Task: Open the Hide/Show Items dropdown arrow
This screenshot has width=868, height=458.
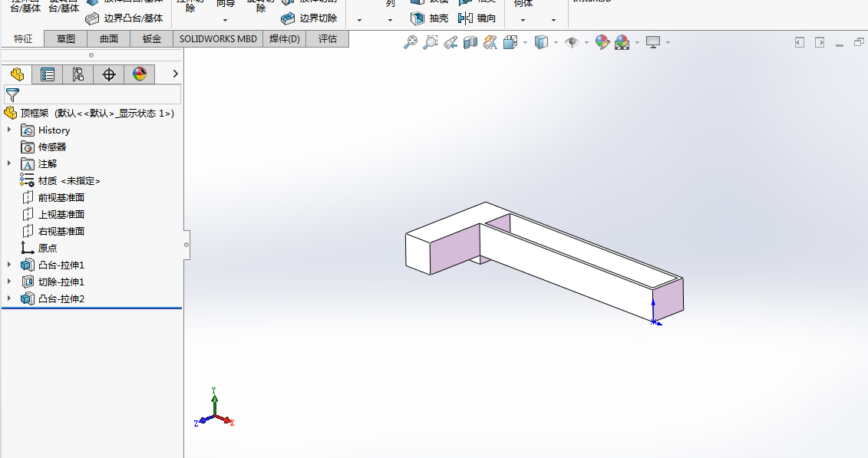Action: click(586, 43)
